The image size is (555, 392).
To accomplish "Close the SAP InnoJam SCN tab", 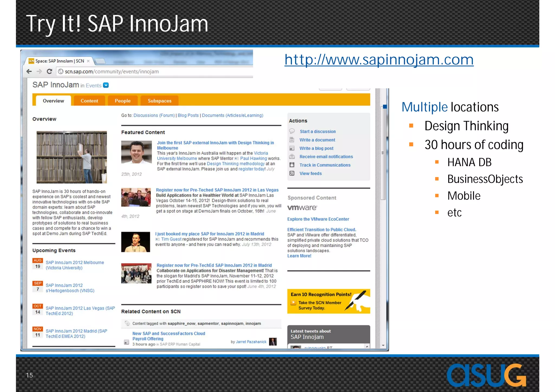I will (88, 61).
